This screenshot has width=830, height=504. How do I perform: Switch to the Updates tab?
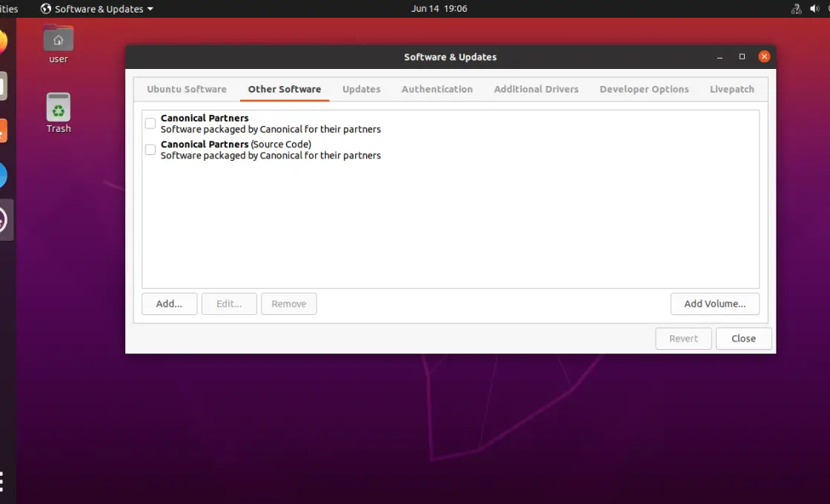pyautogui.click(x=362, y=89)
